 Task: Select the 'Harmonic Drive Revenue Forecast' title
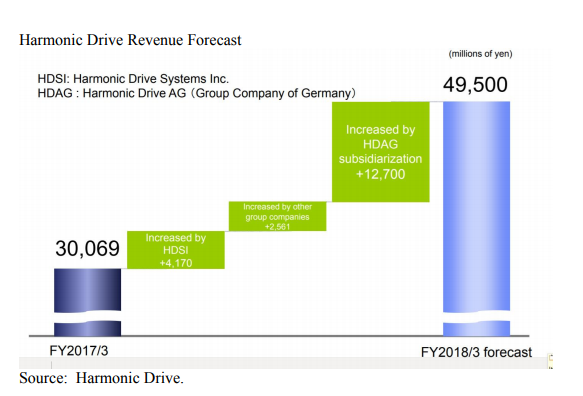(x=130, y=40)
